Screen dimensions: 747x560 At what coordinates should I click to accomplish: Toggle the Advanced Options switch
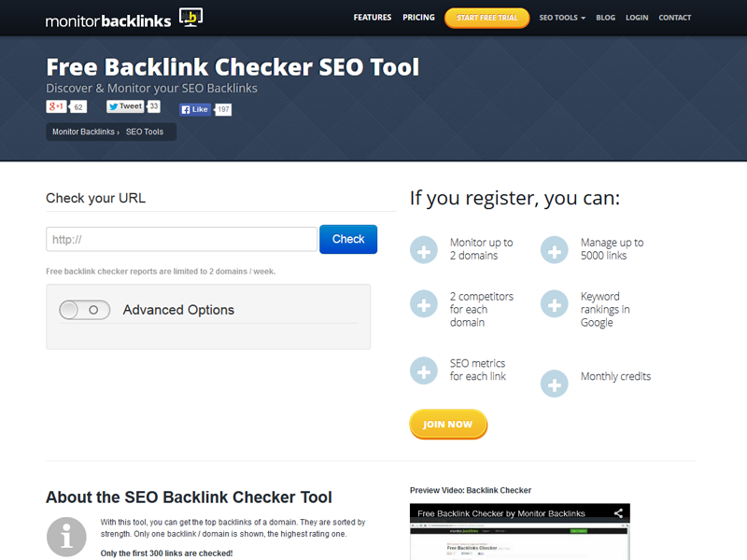85,310
